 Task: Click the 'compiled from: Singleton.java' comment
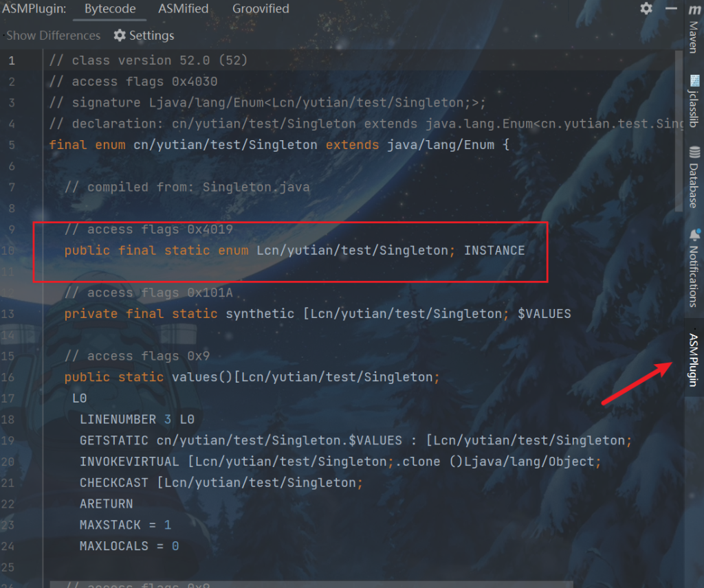[x=198, y=187]
